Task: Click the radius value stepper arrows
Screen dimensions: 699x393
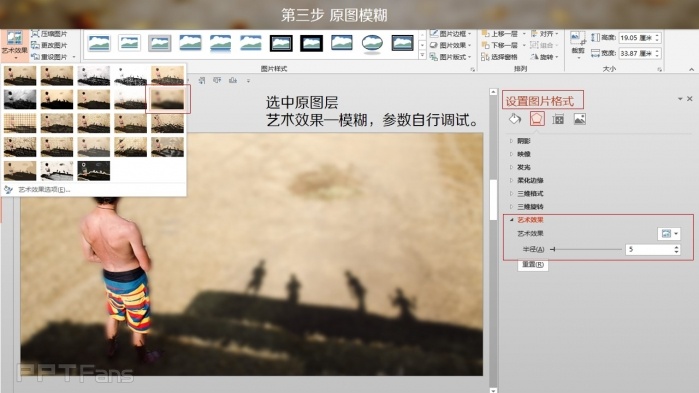Action: click(x=677, y=250)
